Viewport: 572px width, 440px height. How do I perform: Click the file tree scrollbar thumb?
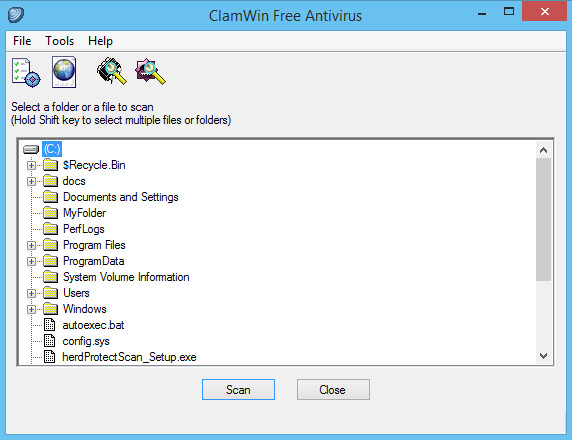[x=544, y=219]
